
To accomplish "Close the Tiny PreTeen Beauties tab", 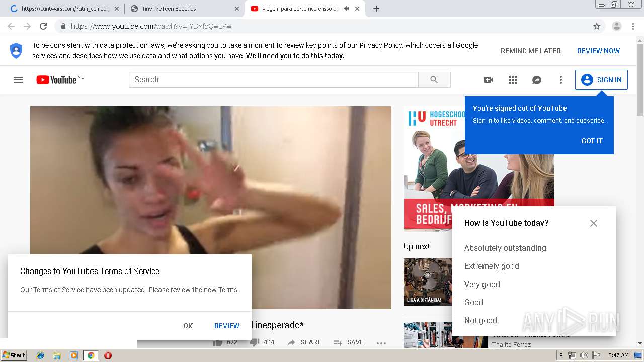I will coord(237,9).
